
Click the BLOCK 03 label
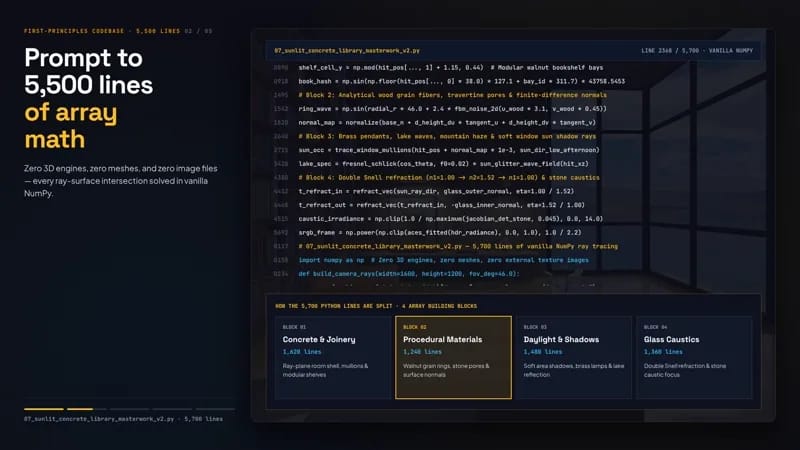(x=535, y=327)
